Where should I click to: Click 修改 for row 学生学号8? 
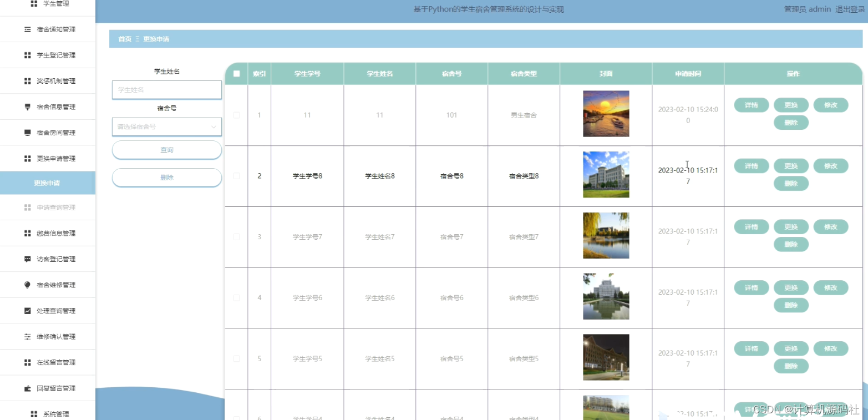pyautogui.click(x=830, y=166)
